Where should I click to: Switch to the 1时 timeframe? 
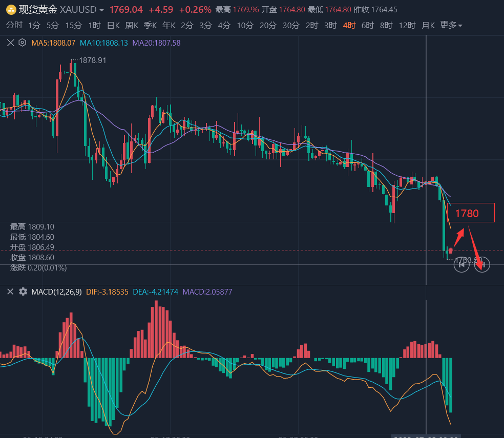click(x=94, y=25)
